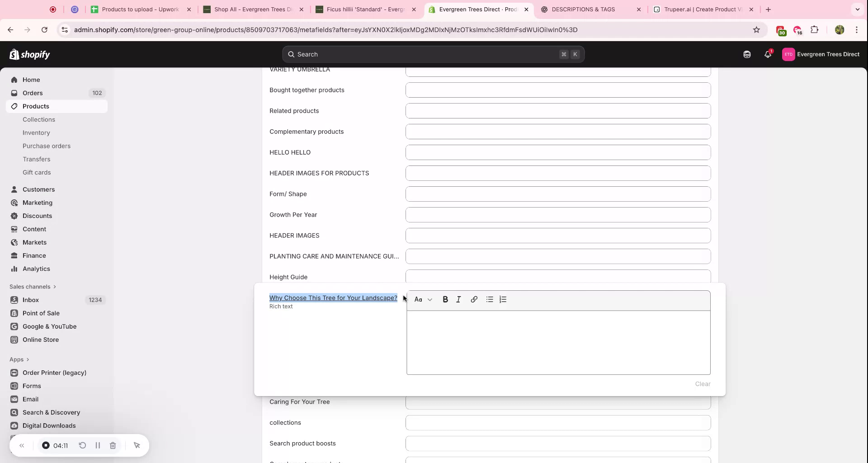This screenshot has height=463, width=868.
Task: Open the app icon left of notifications
Action: pyautogui.click(x=747, y=54)
